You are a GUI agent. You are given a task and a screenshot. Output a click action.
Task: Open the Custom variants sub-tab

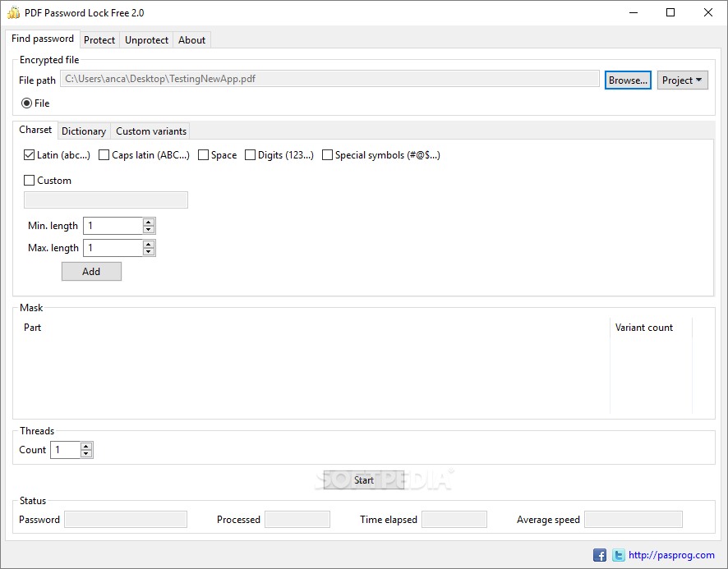tap(151, 131)
